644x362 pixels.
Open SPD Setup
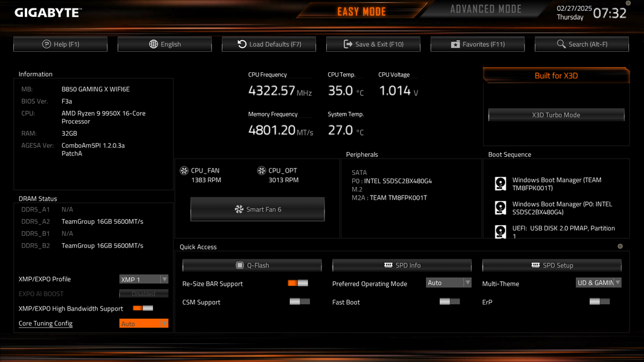click(x=552, y=265)
